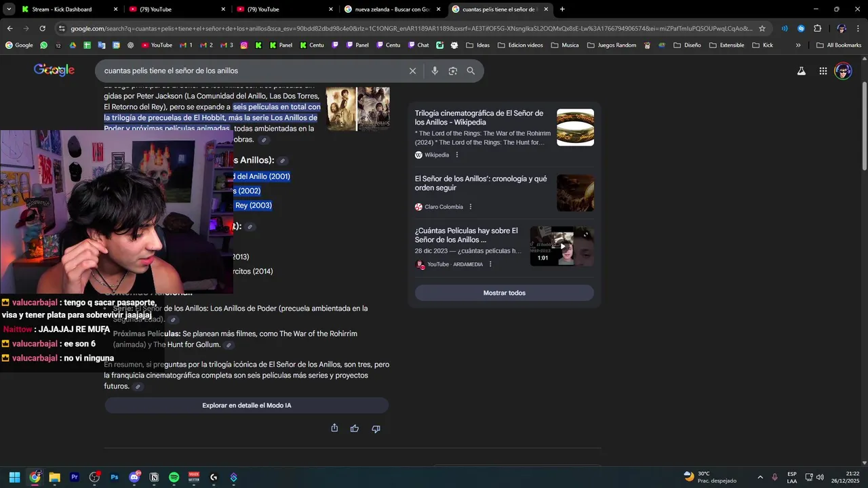This screenshot has width=868, height=488.
Task: Open options for the Wikipedia result
Action: (x=457, y=155)
